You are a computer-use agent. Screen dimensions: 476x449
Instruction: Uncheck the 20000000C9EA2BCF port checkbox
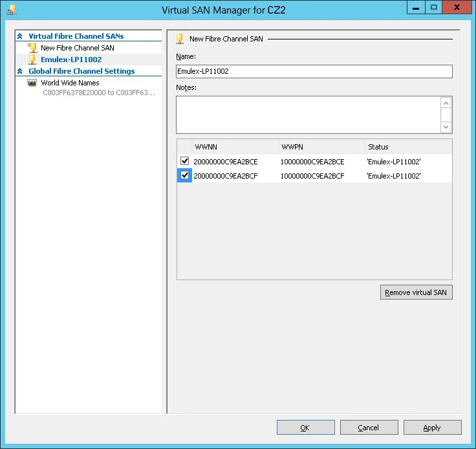[184, 175]
